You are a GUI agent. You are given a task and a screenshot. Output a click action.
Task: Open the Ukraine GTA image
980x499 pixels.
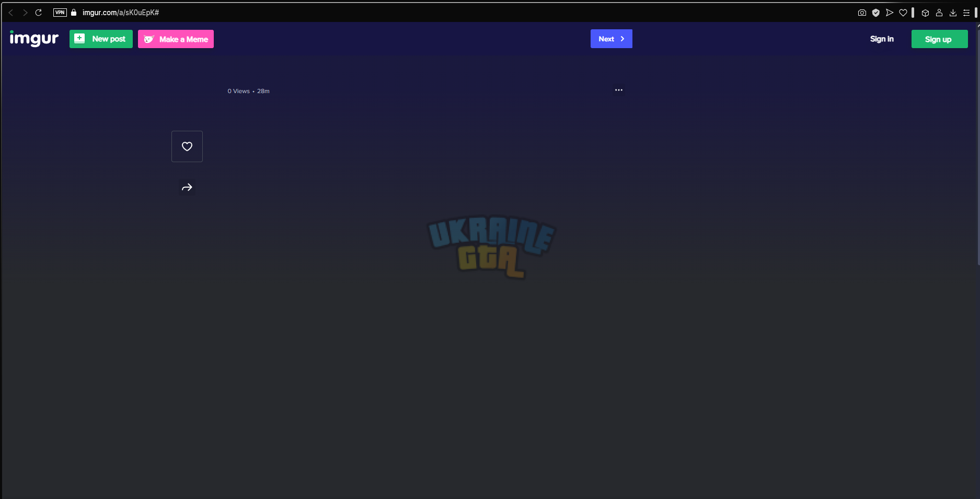tap(491, 247)
